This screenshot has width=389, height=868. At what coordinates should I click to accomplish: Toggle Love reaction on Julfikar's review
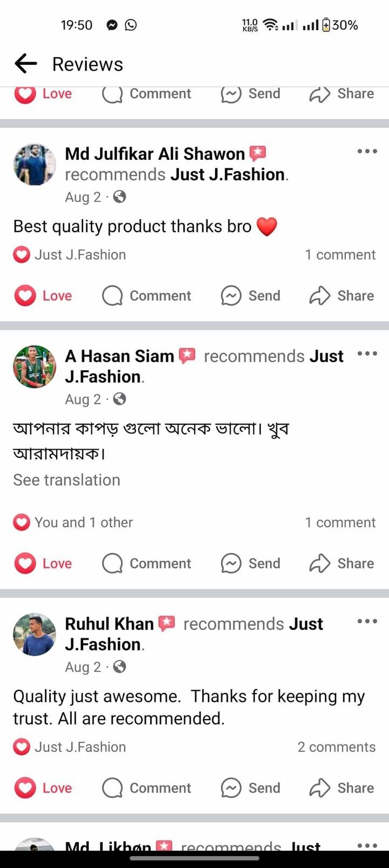click(43, 296)
